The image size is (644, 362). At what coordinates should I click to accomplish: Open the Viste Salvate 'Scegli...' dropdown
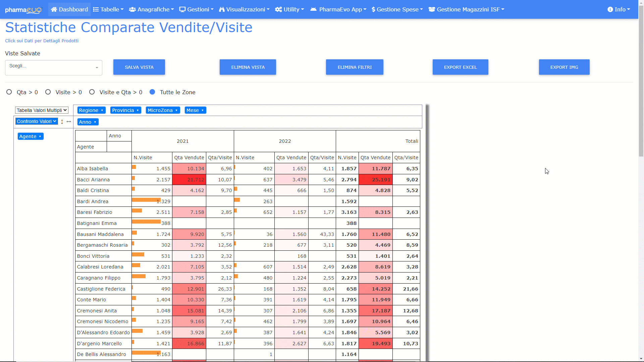[x=54, y=67]
